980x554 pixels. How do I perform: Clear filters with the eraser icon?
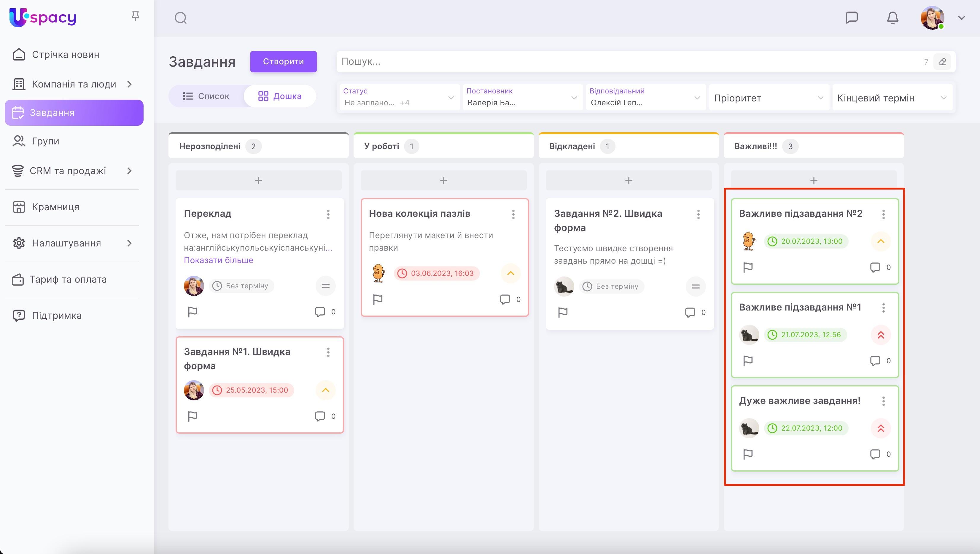coord(942,62)
